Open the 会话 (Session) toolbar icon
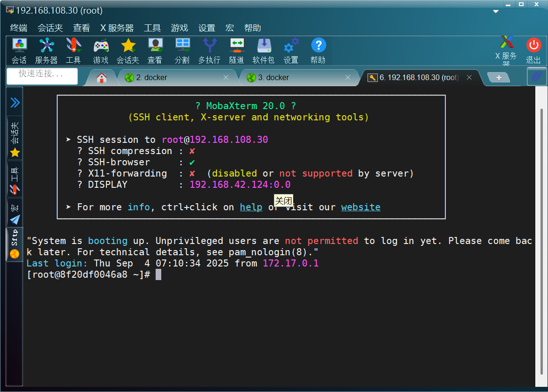Viewport: 548px width, 392px height. [x=19, y=51]
